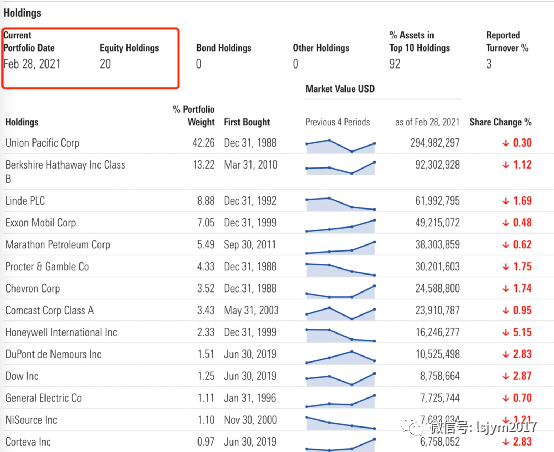Click the Honeywell International sparkline chart
554x452 pixels.
(x=341, y=335)
